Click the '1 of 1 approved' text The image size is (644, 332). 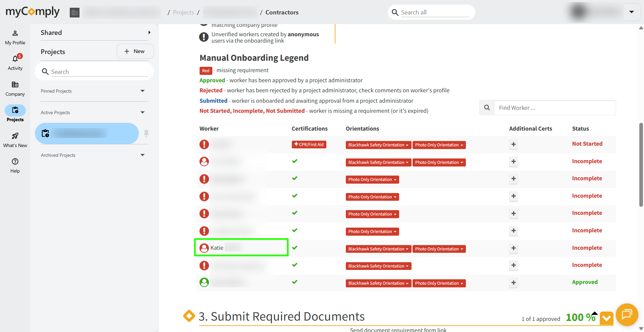tap(541, 319)
